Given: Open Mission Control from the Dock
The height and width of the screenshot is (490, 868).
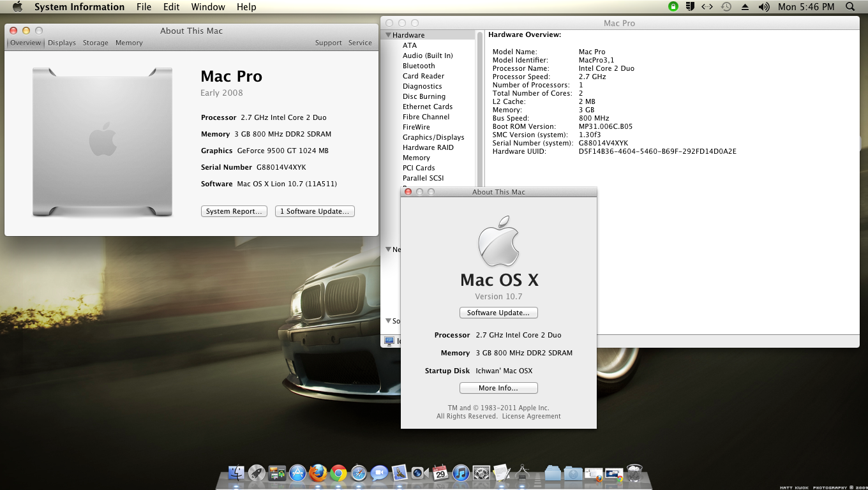Looking at the screenshot, I should tap(277, 473).
